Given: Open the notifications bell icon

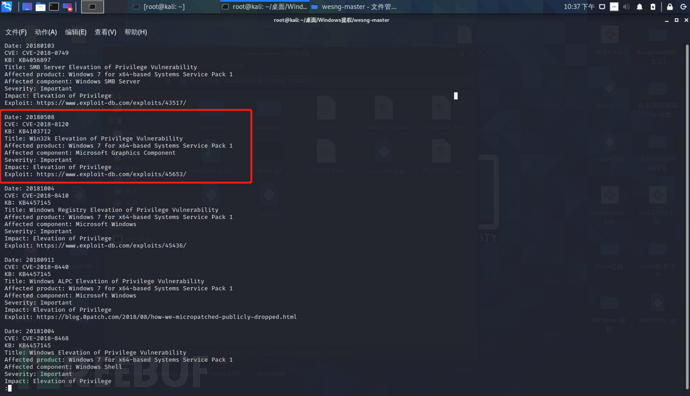Looking at the screenshot, I should [x=639, y=7].
